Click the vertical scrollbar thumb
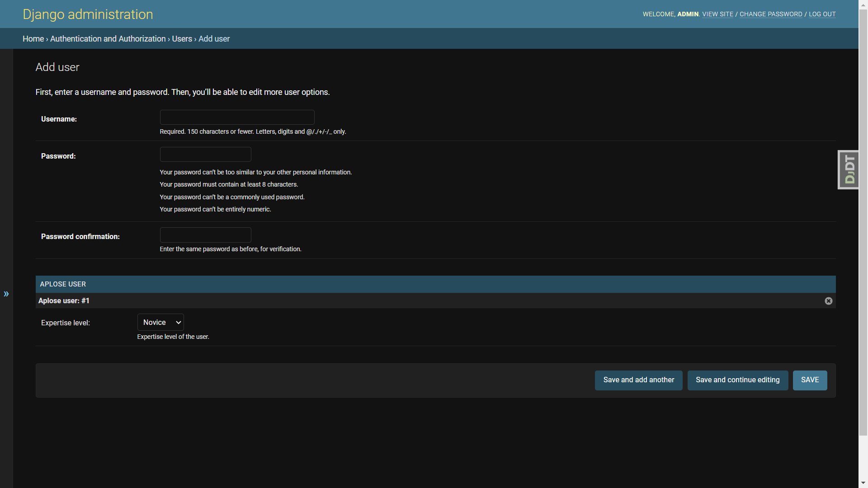The height and width of the screenshot is (488, 868). point(863,221)
